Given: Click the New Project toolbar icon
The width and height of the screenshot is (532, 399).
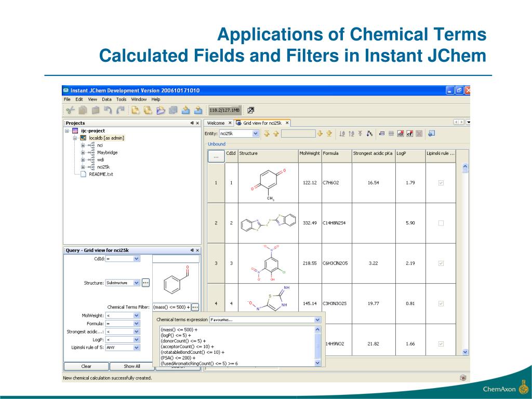Looking at the screenshot, I should [x=148, y=110].
